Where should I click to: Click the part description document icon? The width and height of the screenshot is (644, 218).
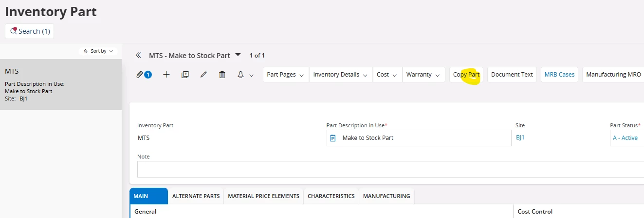(x=333, y=138)
